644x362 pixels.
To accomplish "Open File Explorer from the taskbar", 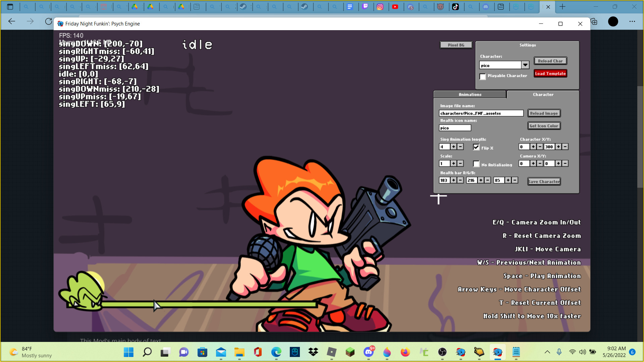I will (239, 352).
